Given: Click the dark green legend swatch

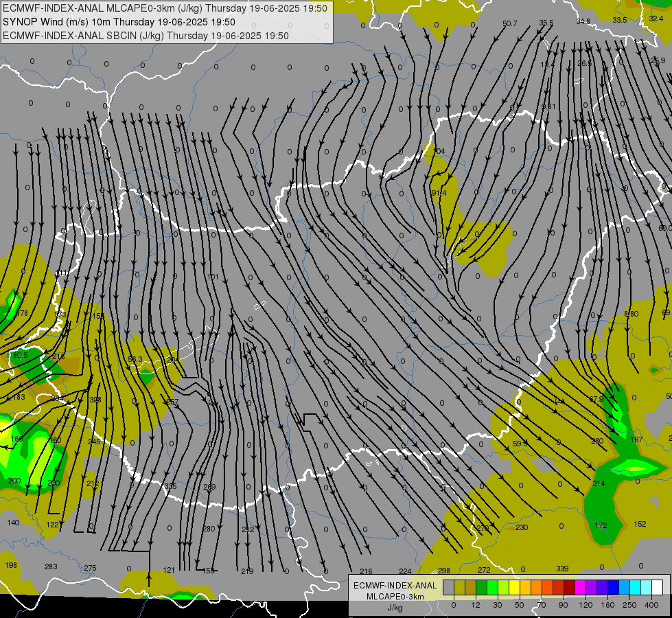Looking at the screenshot, I should (481, 587).
